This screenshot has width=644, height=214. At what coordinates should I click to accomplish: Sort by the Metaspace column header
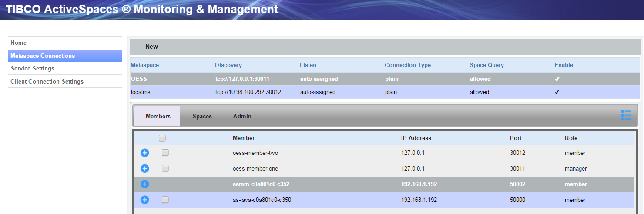point(145,65)
